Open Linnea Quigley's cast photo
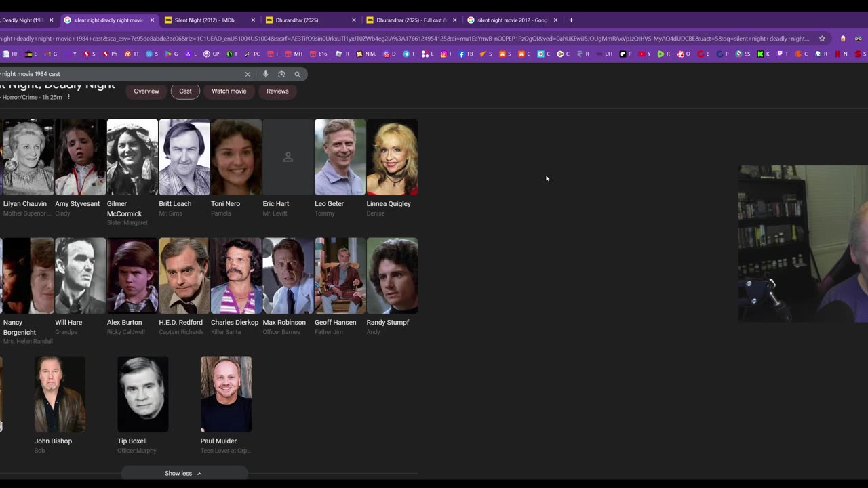The width and height of the screenshot is (868, 488). coord(392,157)
